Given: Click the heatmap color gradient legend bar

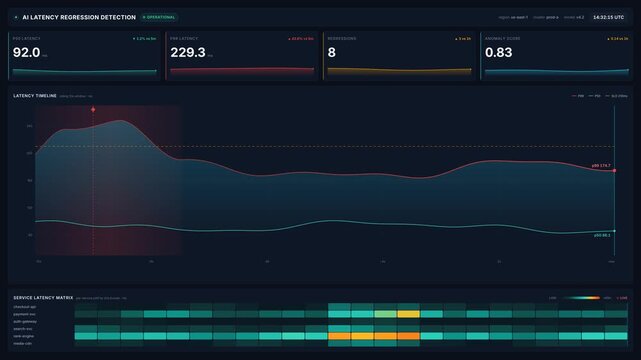Looking at the screenshot, I should [x=580, y=298].
